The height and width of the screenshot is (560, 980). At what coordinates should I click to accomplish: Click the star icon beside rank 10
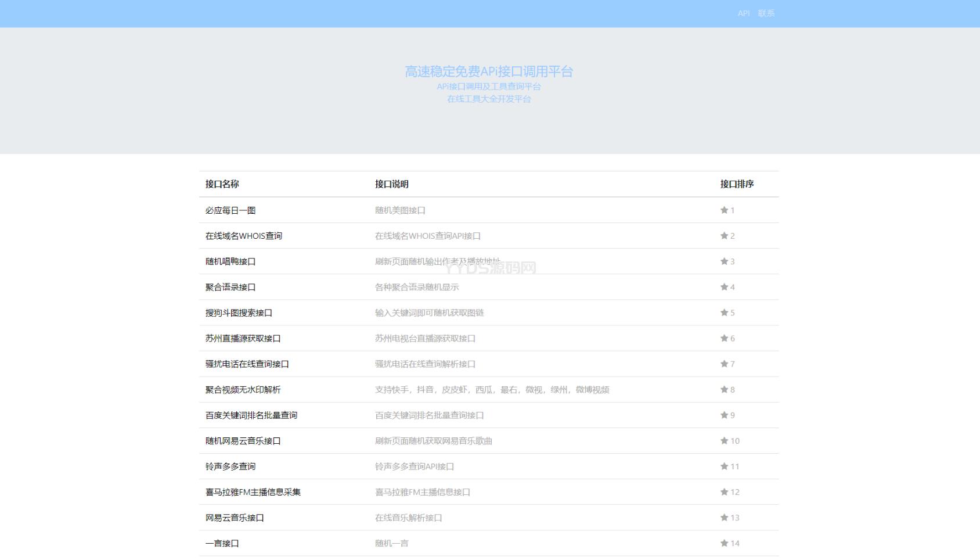[x=724, y=441]
